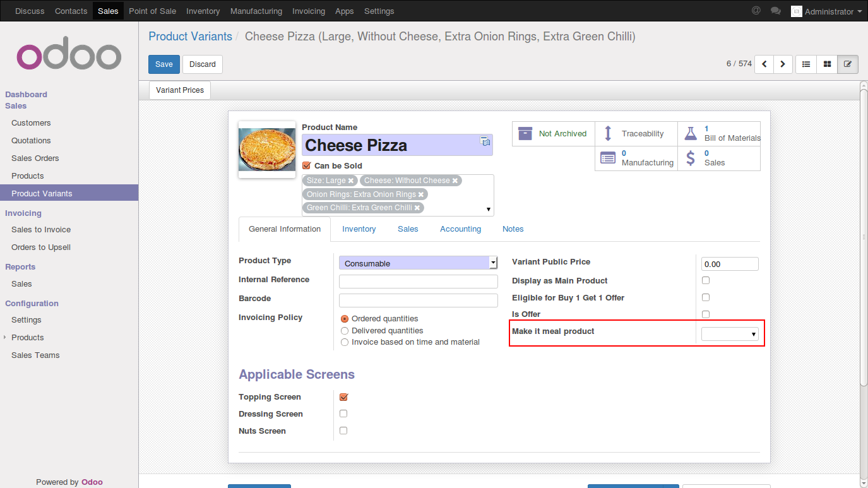Screen dimensions: 868x488
Task: Expand the attribute tags dropdown arrow
Action: [488, 210]
